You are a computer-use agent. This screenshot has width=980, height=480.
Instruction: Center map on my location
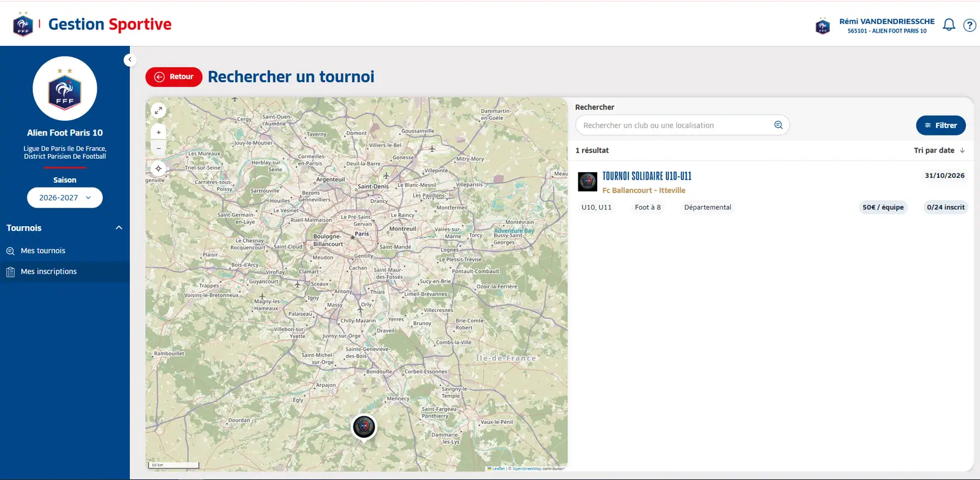pyautogui.click(x=159, y=169)
